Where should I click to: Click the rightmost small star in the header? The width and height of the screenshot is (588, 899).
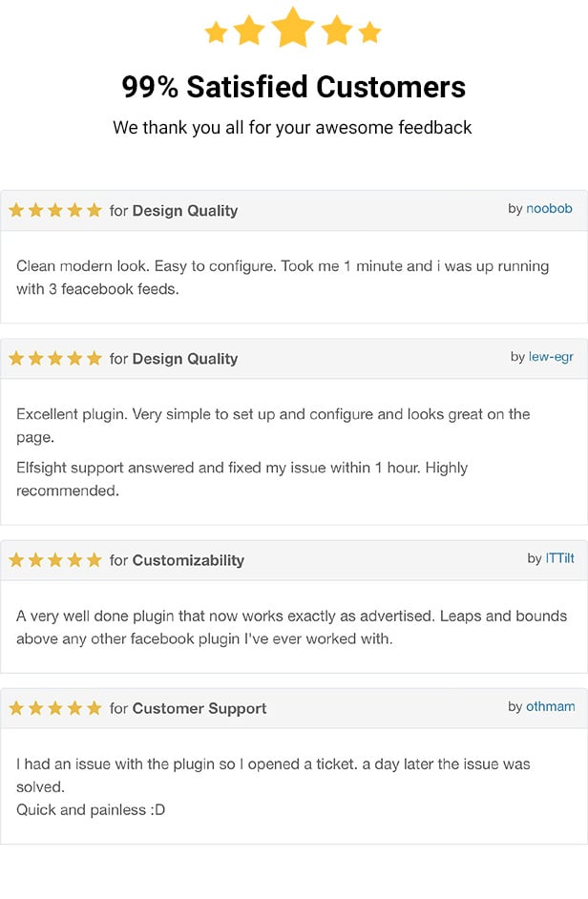pos(369,32)
